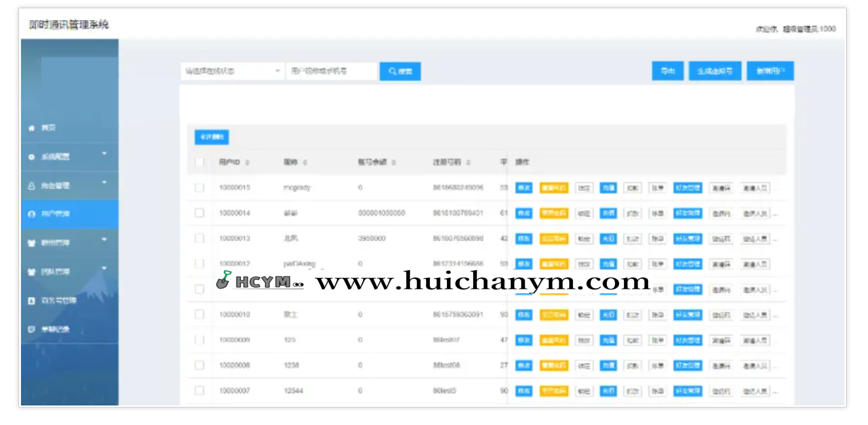This screenshot has height=425, width=868.
Task: Click the orange button in row 10000015
Action: (554, 188)
